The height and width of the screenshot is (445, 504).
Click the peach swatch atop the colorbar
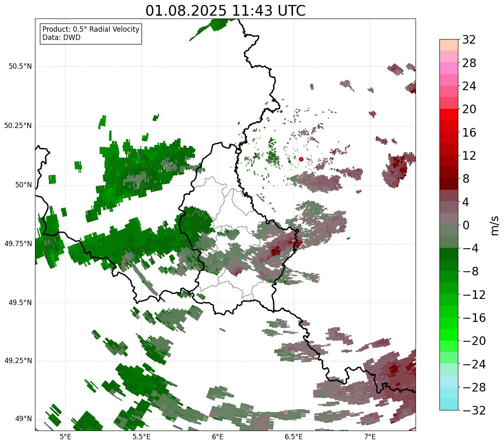449,45
